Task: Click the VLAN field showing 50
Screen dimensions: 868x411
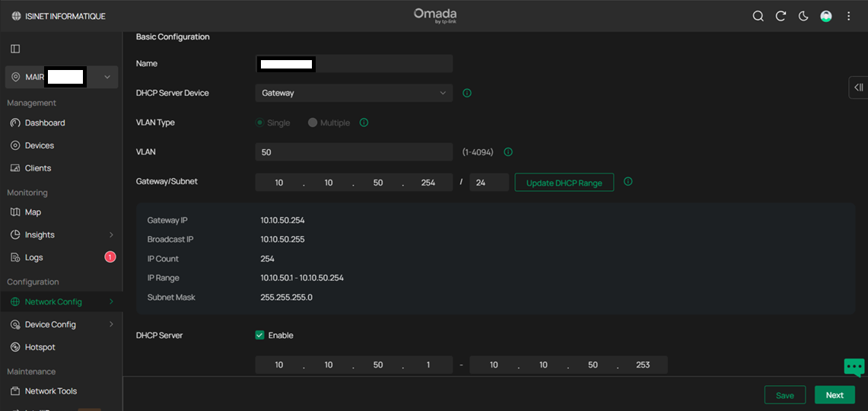Action: click(x=354, y=151)
